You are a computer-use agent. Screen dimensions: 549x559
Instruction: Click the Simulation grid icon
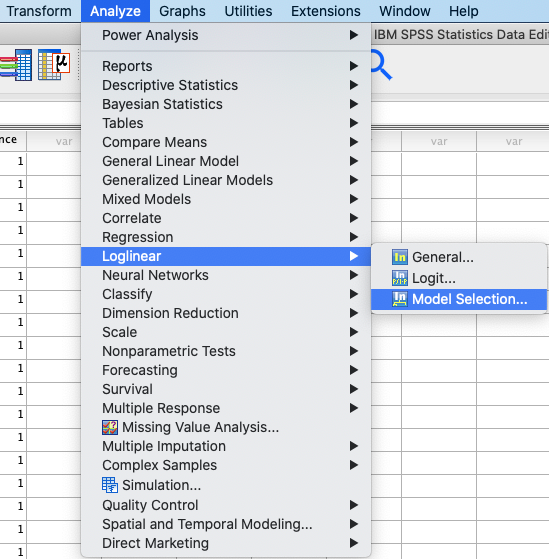coord(110,485)
